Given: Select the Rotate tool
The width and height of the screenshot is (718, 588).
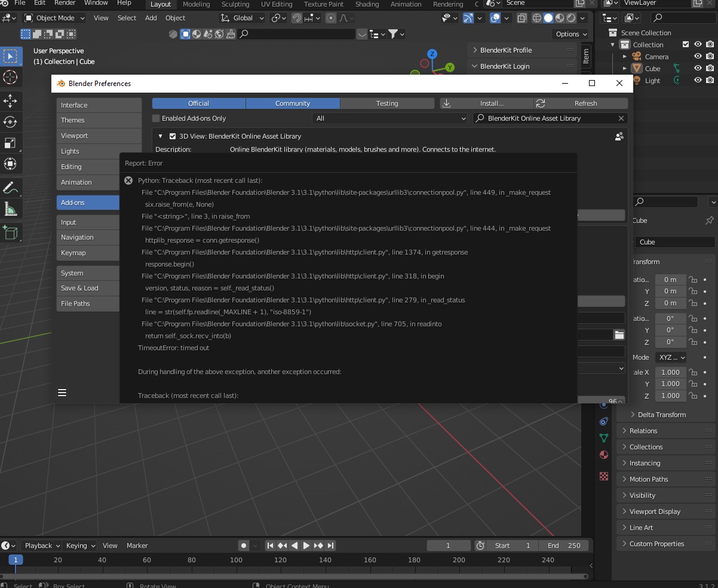Looking at the screenshot, I should point(10,122).
